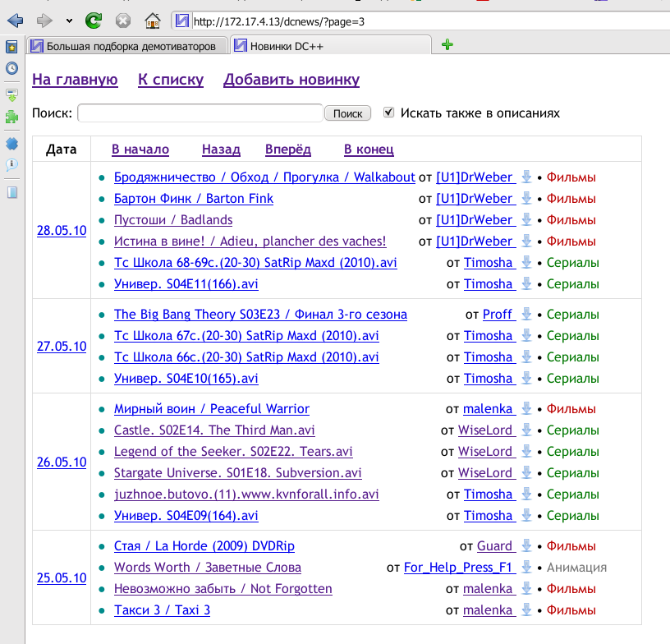The width and height of the screenshot is (670, 644).
Task: Open the Downloads sidebar icon
Action: coord(11,95)
